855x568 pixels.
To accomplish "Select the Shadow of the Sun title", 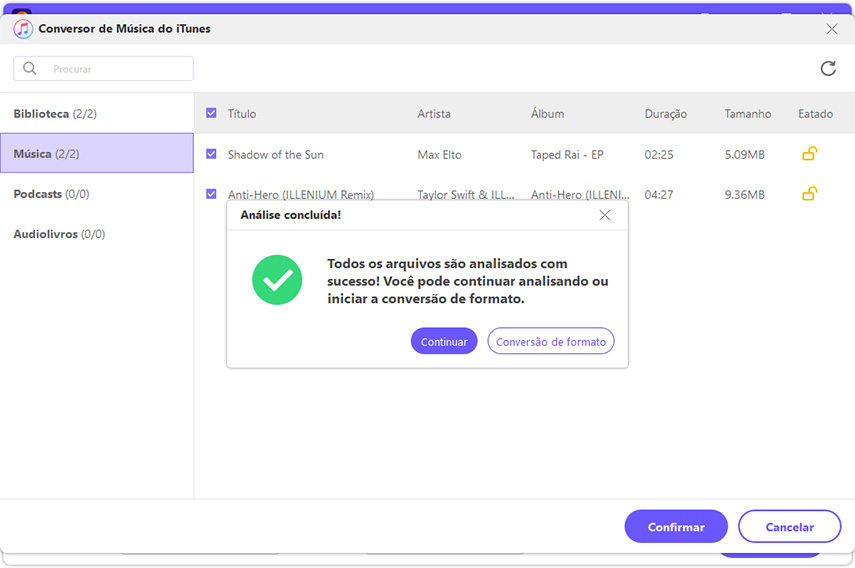I will click(276, 155).
